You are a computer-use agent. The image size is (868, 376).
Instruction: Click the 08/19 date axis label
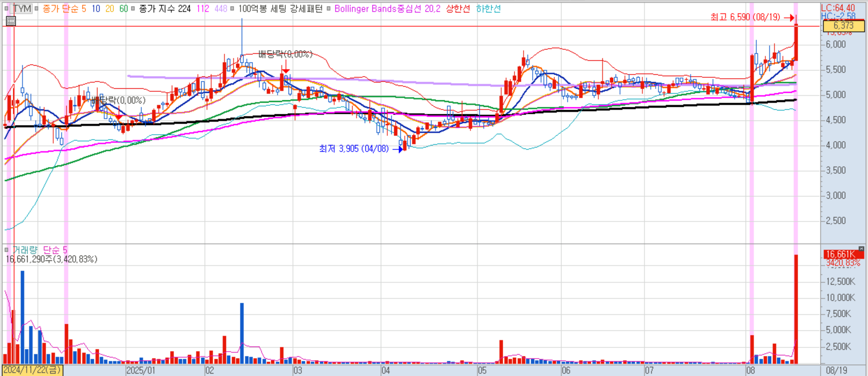click(836, 370)
